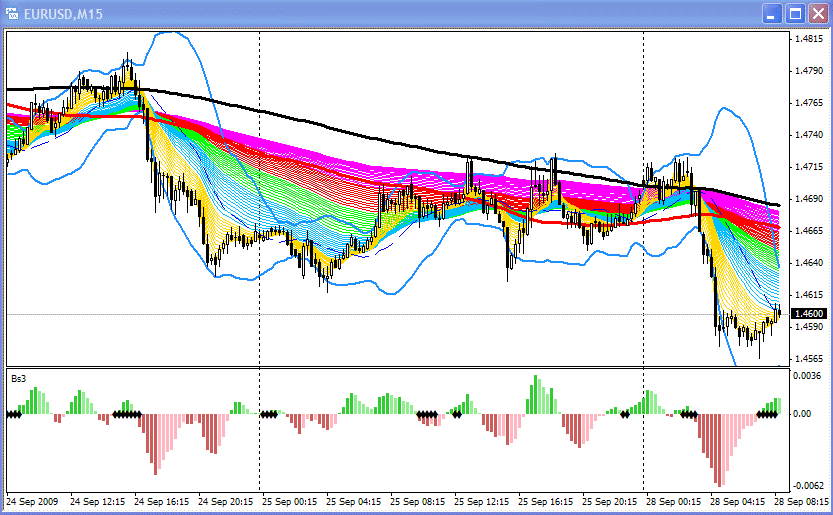Click the 1.4765 price axis value
This screenshot has width=833, height=515.
click(x=809, y=103)
